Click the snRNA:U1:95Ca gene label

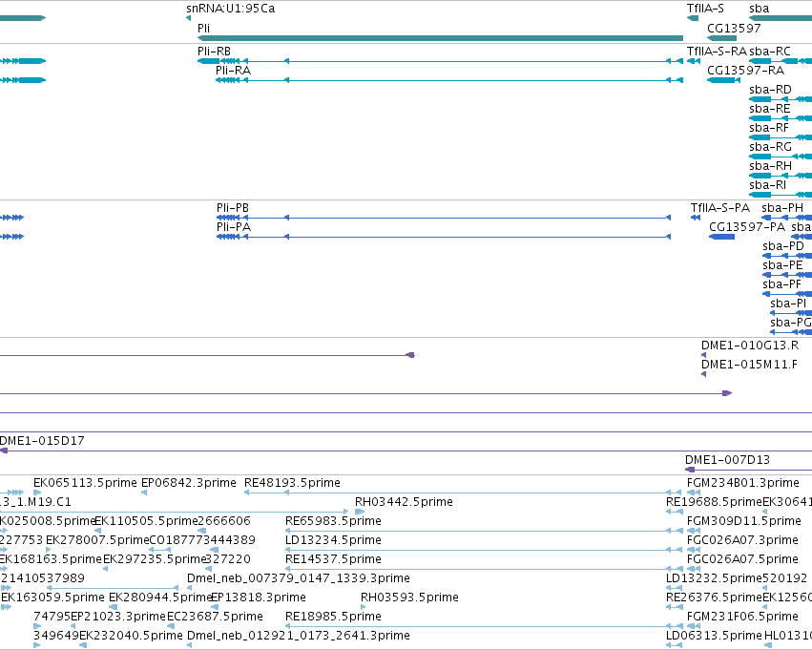(231, 9)
